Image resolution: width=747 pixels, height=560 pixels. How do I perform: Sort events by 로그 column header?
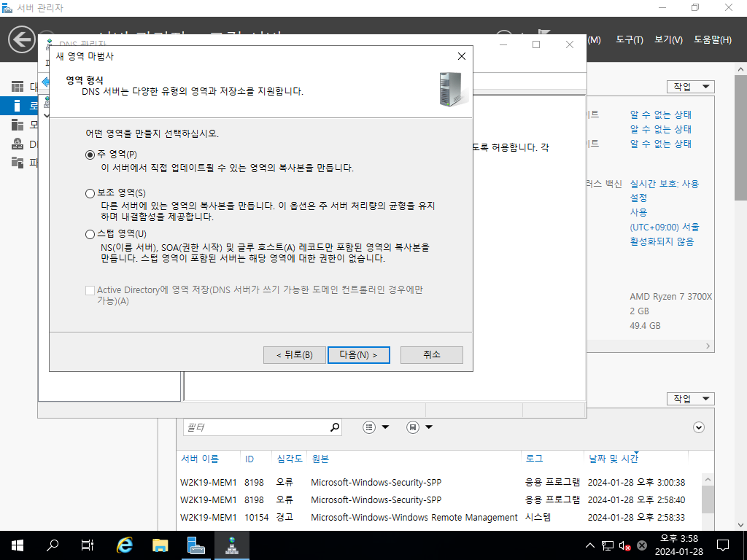534,459
